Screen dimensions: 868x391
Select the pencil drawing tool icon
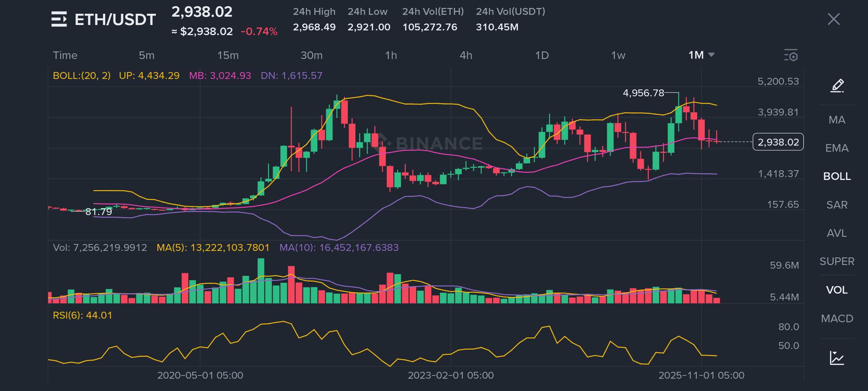(837, 86)
